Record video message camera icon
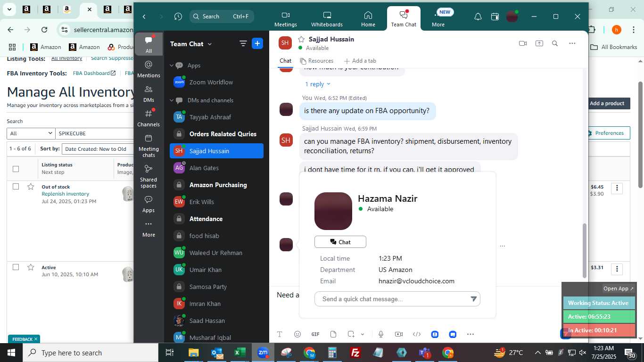The width and height of the screenshot is (644, 362). pyautogui.click(x=399, y=334)
